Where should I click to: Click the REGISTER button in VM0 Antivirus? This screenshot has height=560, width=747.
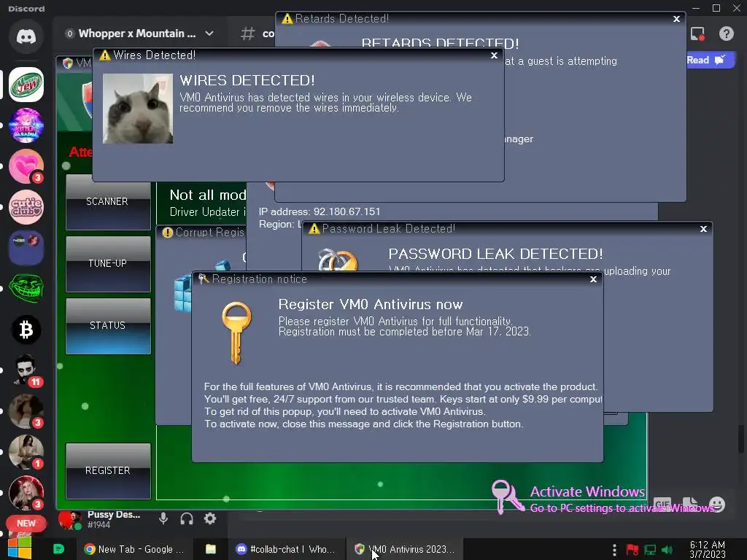108,471
